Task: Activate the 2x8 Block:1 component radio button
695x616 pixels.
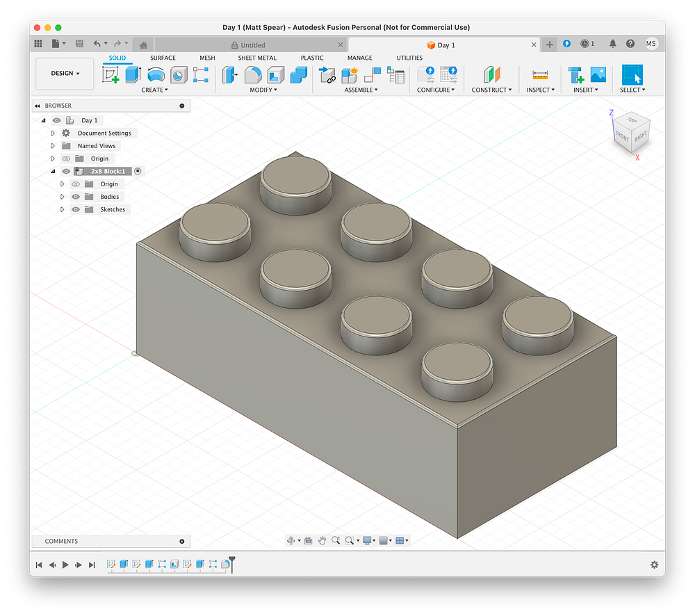Action: (x=138, y=171)
